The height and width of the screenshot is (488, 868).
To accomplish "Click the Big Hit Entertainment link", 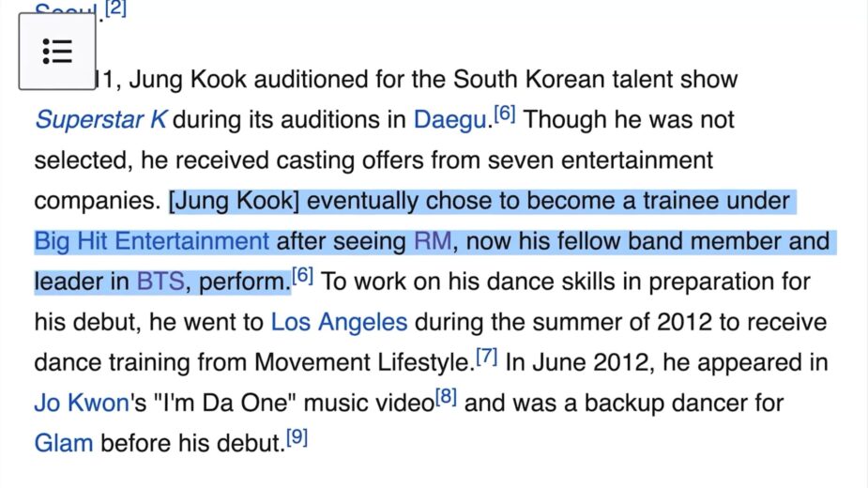I will [x=151, y=242].
